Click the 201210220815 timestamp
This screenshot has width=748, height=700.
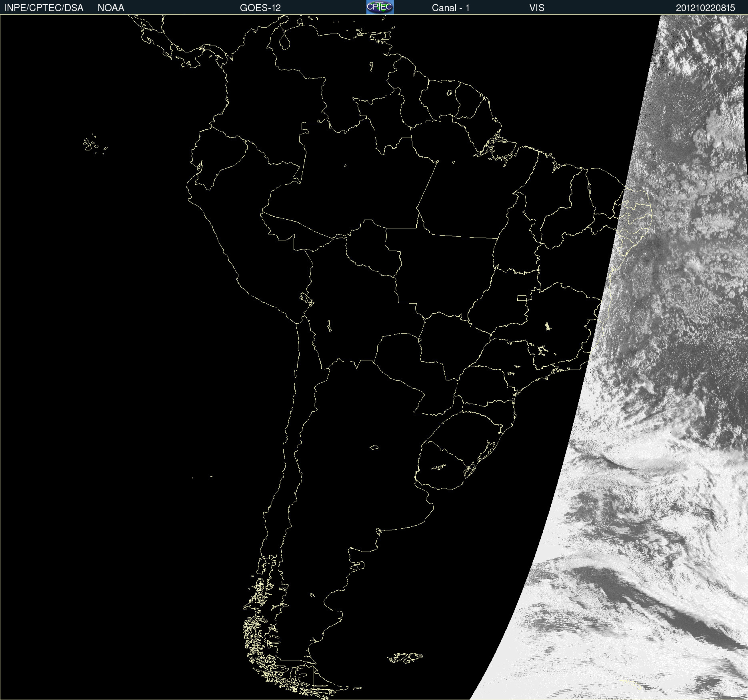pos(706,8)
